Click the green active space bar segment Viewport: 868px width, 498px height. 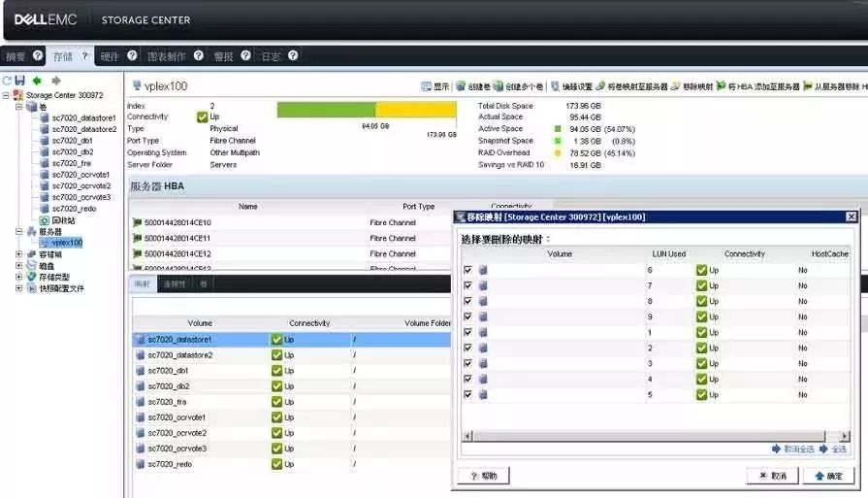point(326,109)
